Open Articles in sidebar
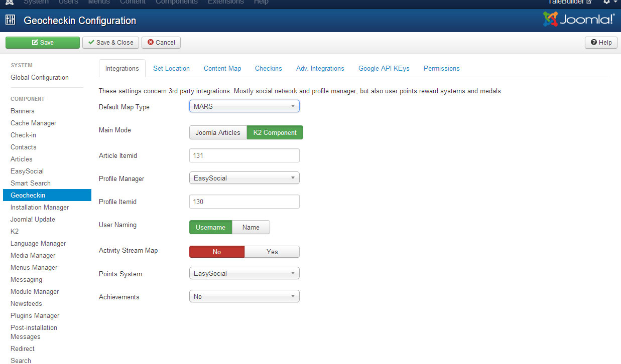 click(x=22, y=159)
